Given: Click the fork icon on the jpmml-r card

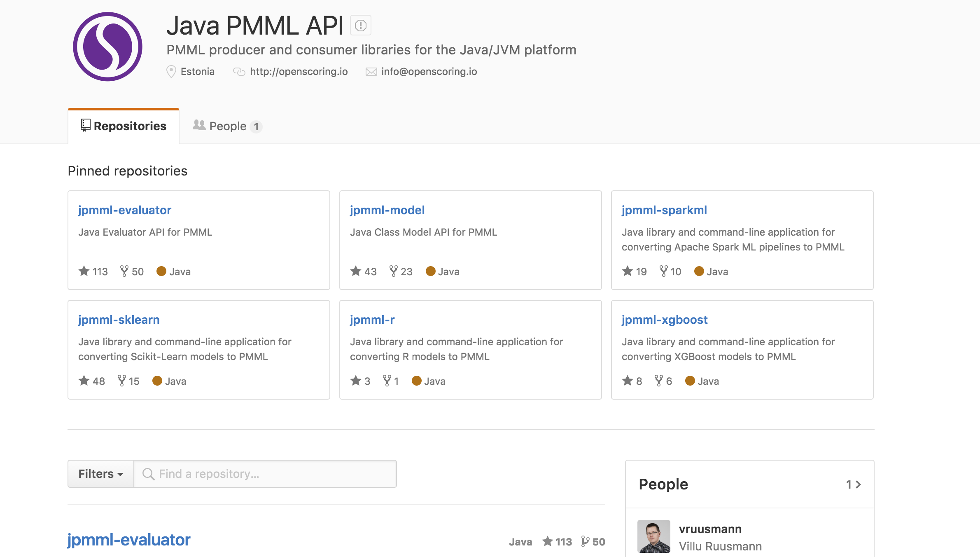Looking at the screenshot, I should tap(387, 381).
